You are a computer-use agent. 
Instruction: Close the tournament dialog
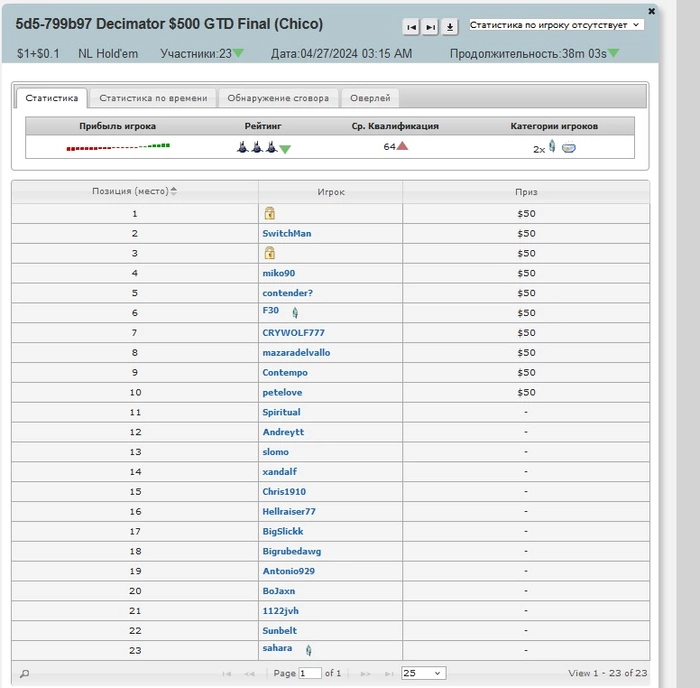651,11
